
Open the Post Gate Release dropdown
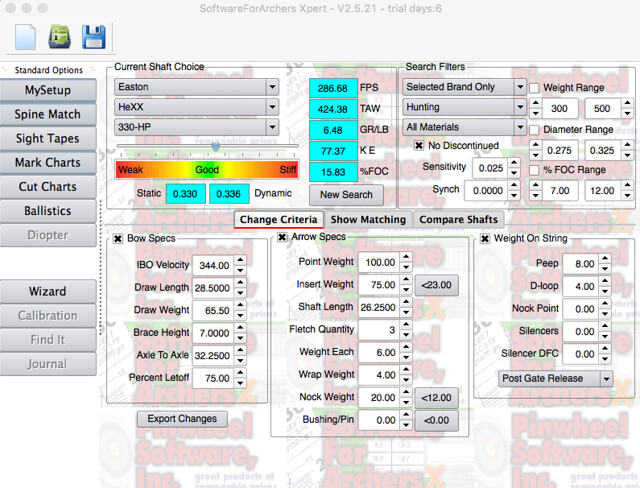pos(556,379)
